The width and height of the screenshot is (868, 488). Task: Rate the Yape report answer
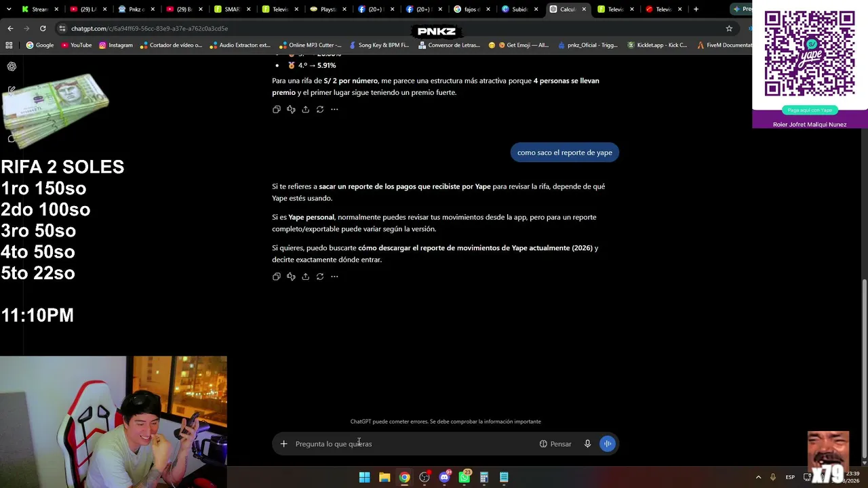click(291, 277)
